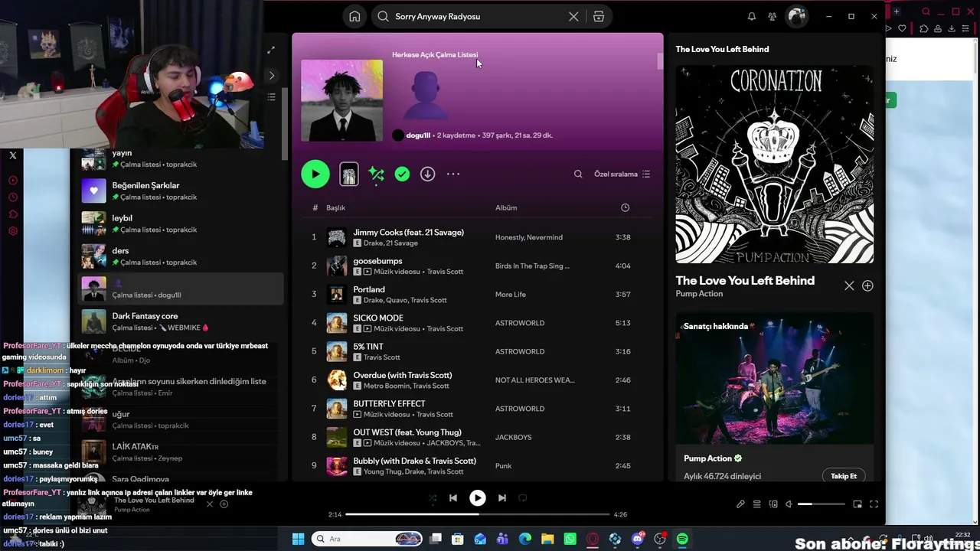Expand the library sidebar with the right chevron
Screen dimensions: 980x551
[x=271, y=76]
